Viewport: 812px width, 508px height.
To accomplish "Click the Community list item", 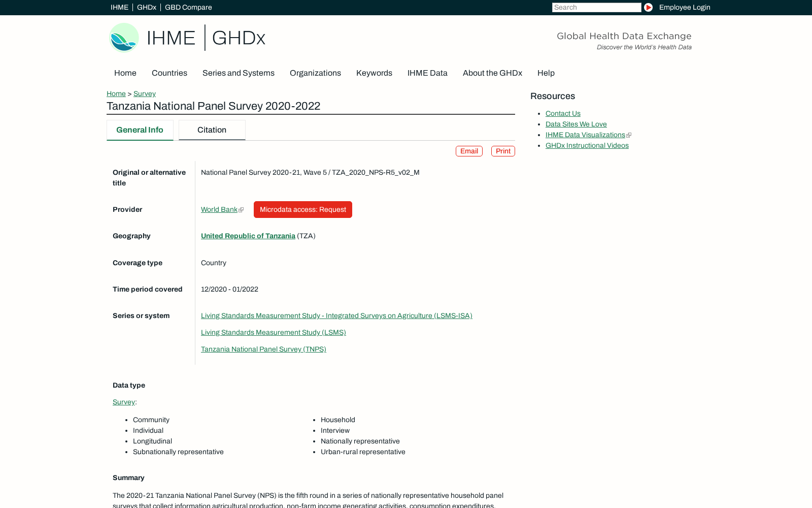I will (x=151, y=420).
